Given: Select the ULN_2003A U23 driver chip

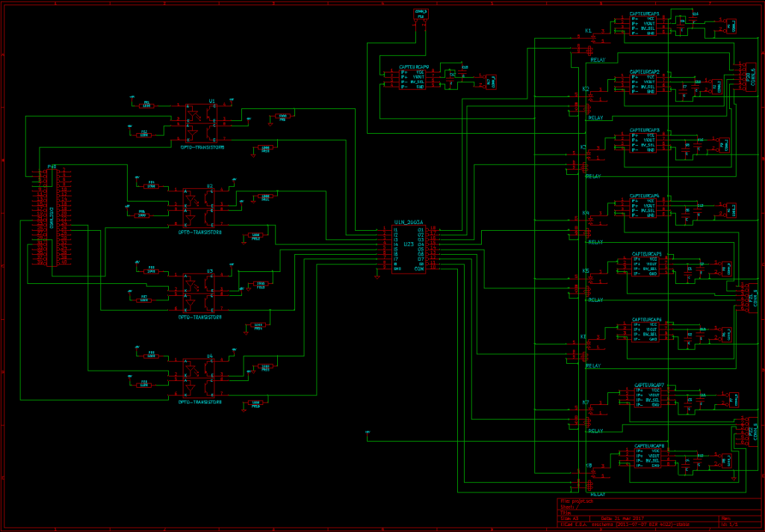Looking at the screenshot, I should coord(409,249).
